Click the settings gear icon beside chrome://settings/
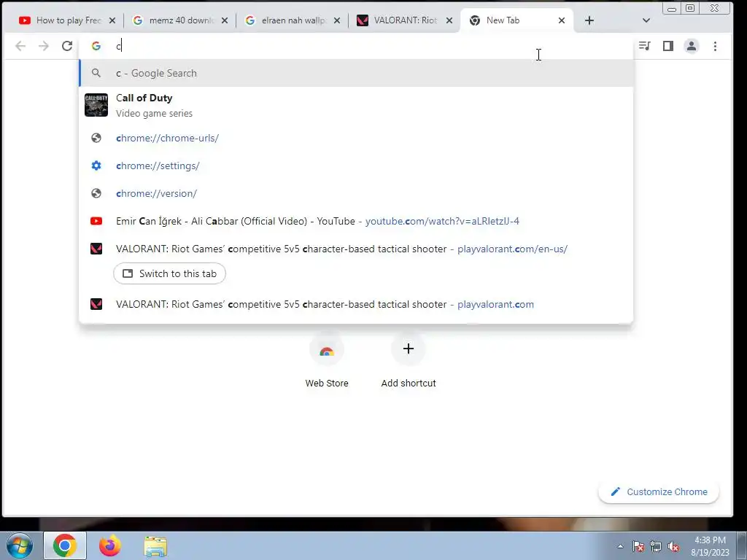 [x=96, y=166]
